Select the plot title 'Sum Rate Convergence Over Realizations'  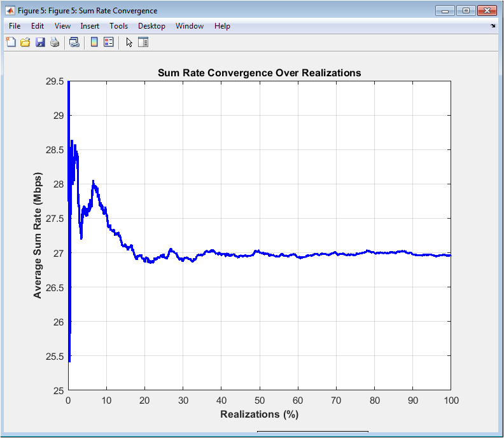[x=259, y=73]
